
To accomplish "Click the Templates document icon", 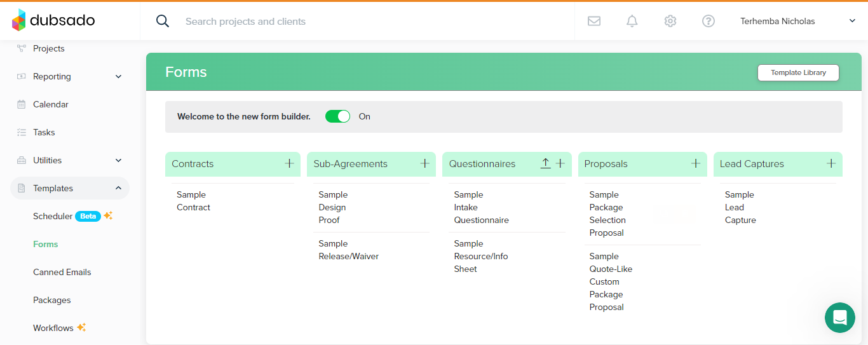I will (x=22, y=188).
